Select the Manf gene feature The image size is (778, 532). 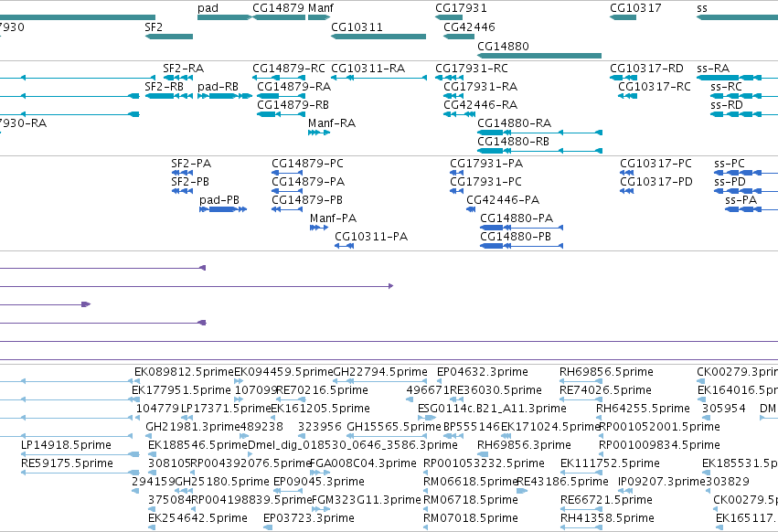[x=319, y=17]
